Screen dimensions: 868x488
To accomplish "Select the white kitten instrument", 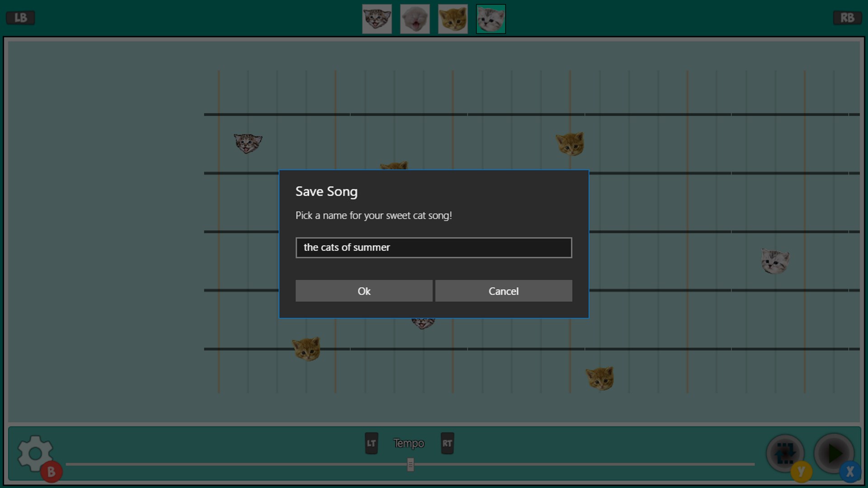I will [x=415, y=19].
